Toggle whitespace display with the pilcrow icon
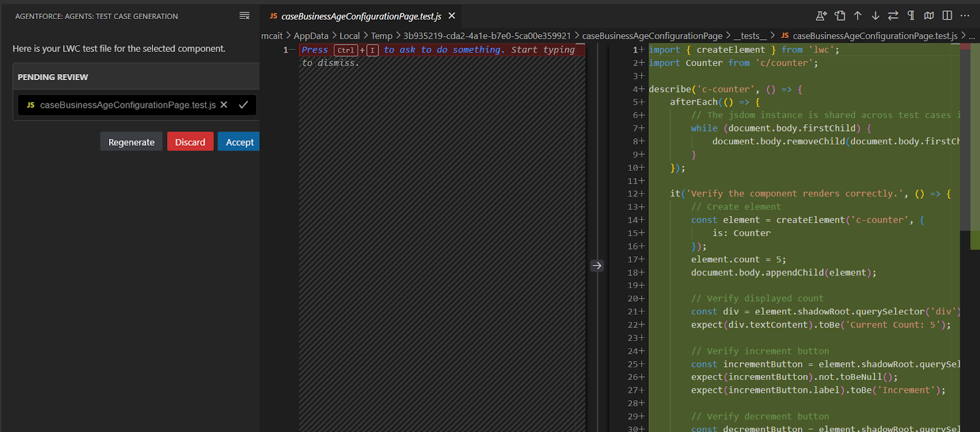980x432 pixels. (x=911, y=16)
